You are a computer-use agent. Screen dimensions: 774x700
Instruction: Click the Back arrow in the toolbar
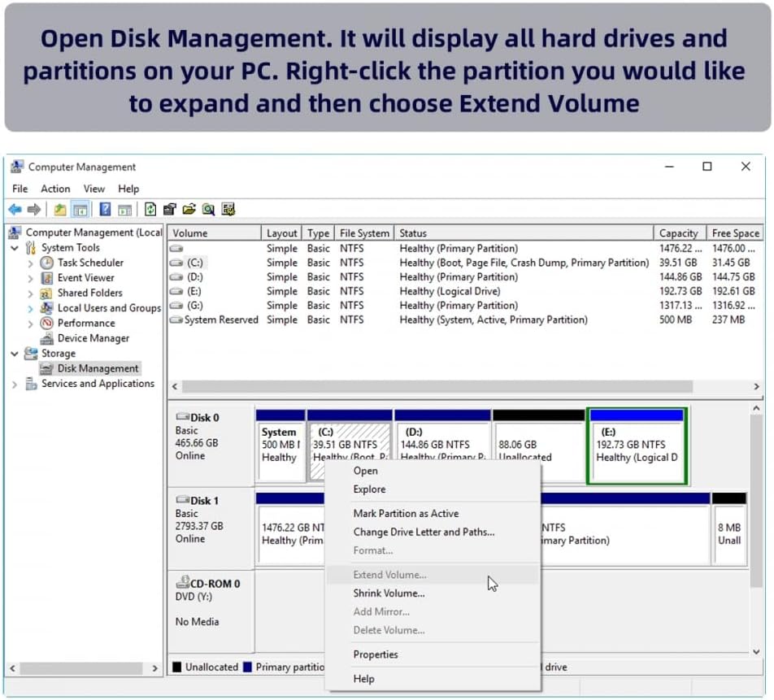[x=15, y=210]
